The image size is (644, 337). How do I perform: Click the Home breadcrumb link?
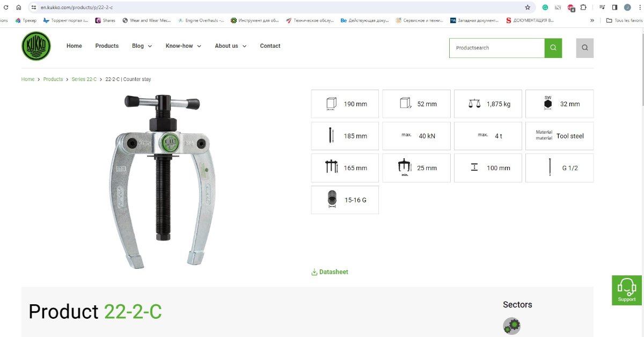coord(28,79)
